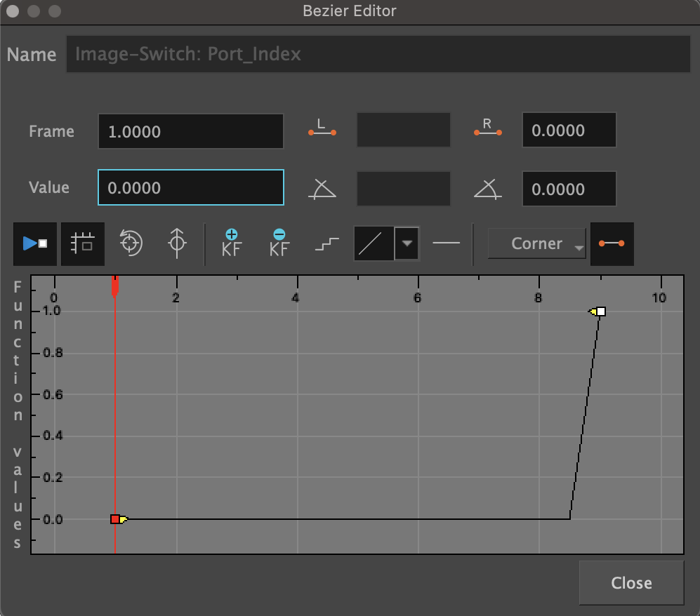This screenshot has height=616, width=700.
Task: Remove a keyframe with minus KF
Action: [279, 243]
